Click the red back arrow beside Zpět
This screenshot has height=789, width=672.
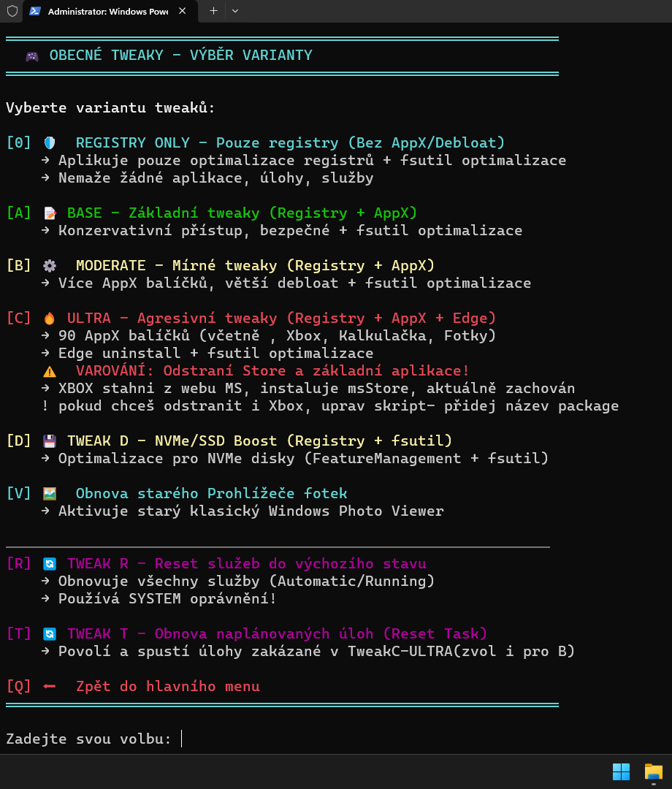(50, 687)
